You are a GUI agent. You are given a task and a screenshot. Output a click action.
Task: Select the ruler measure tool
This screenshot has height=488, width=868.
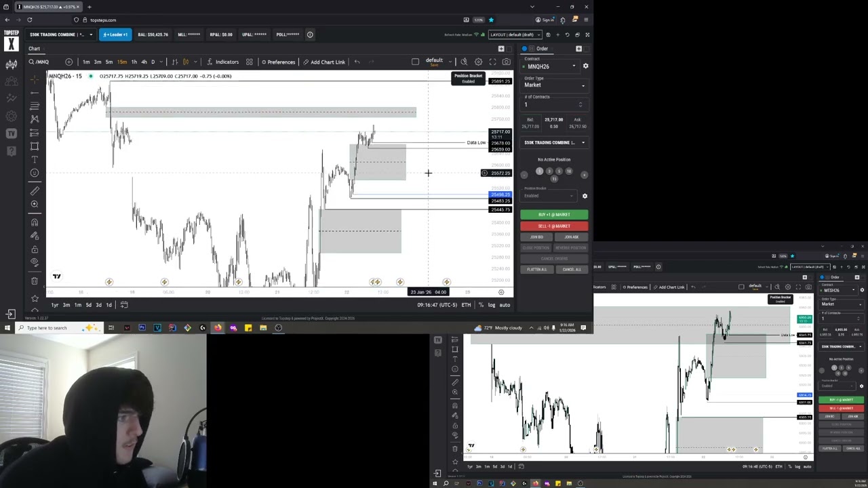[x=35, y=190]
